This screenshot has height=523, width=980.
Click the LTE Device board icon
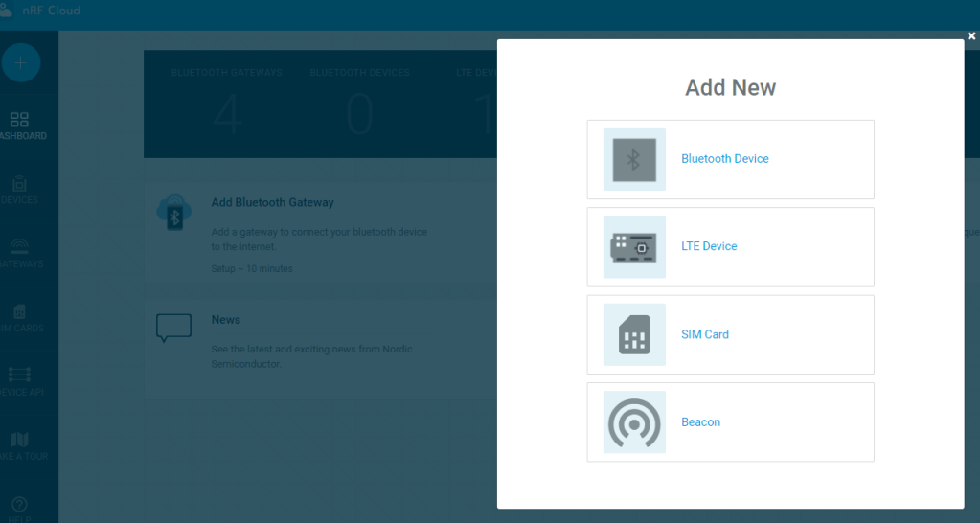click(633, 247)
